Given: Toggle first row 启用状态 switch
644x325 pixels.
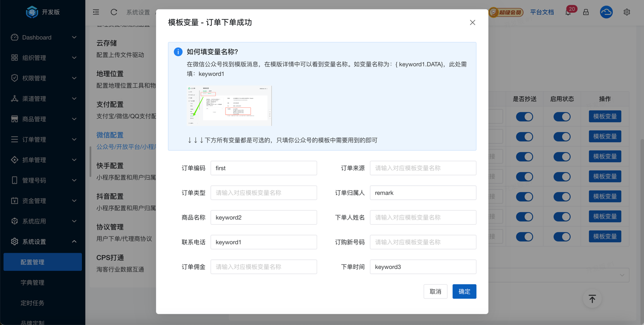Looking at the screenshot, I should [562, 117].
